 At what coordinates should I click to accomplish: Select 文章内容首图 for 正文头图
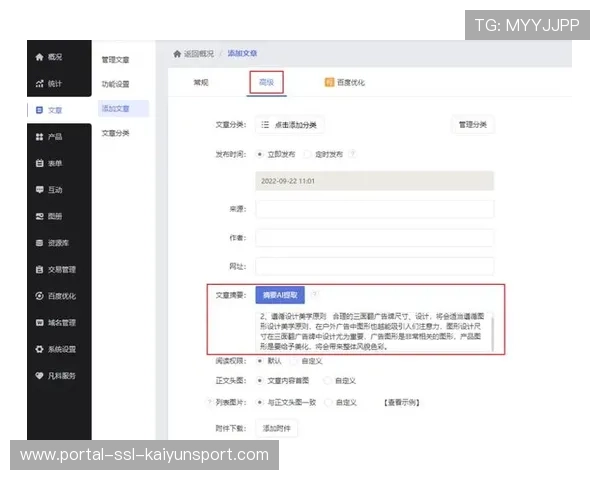click(260, 380)
